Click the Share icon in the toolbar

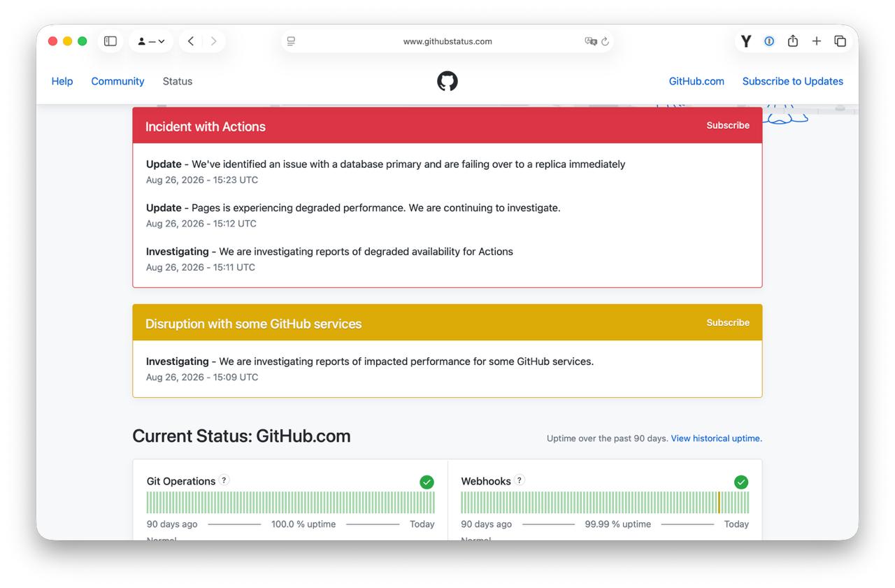pos(793,41)
